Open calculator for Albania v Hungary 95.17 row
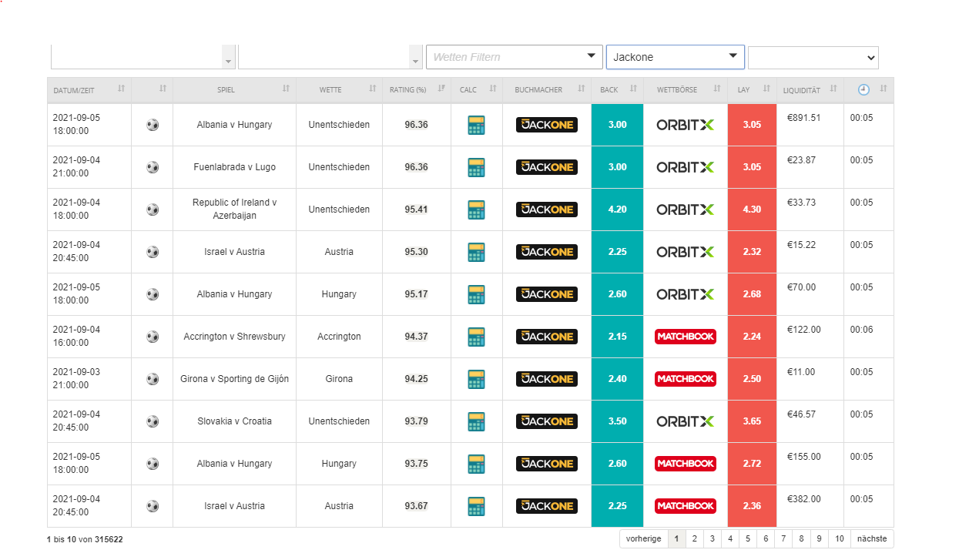This screenshot has height=560, width=959. pos(476,294)
